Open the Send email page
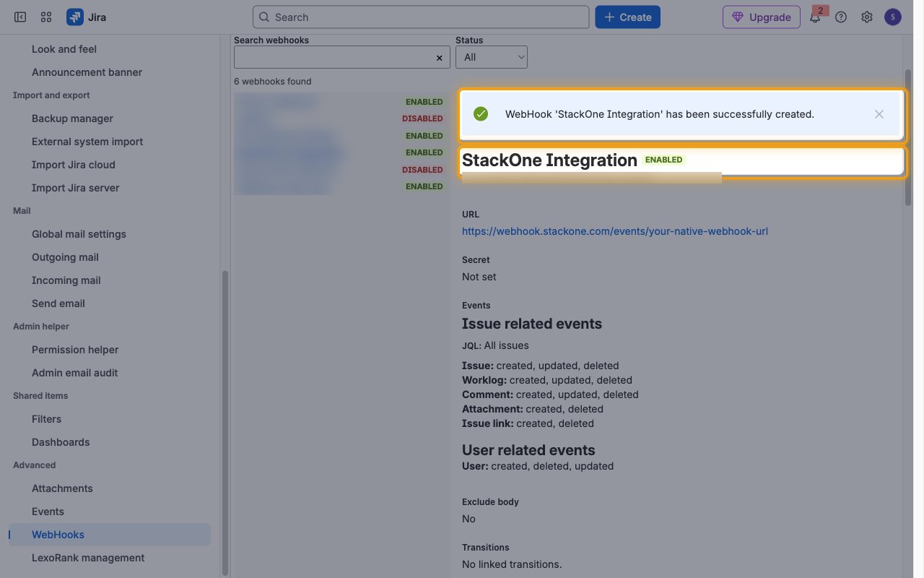The image size is (924, 578). 58,303
